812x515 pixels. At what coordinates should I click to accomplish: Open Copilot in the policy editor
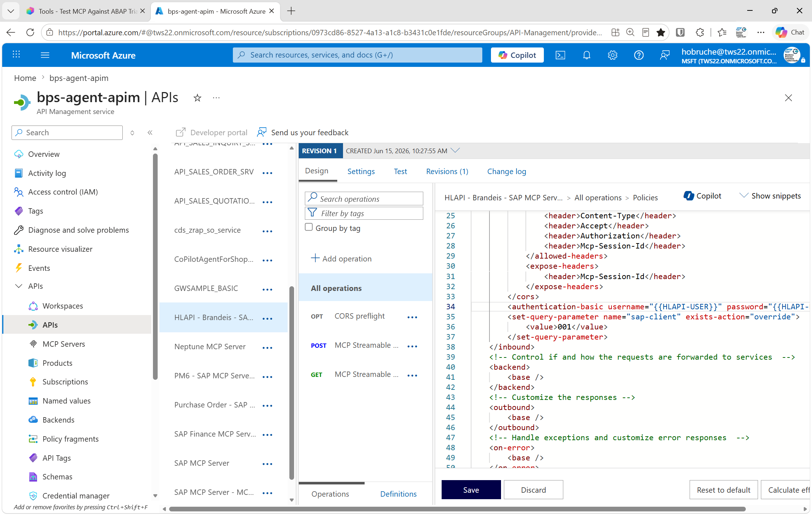[702, 196]
